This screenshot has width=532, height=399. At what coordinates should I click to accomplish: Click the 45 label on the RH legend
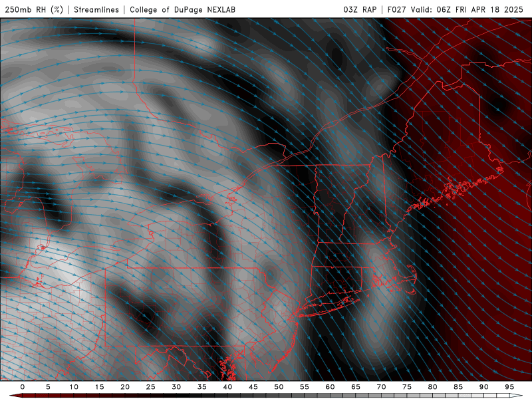coord(253,387)
